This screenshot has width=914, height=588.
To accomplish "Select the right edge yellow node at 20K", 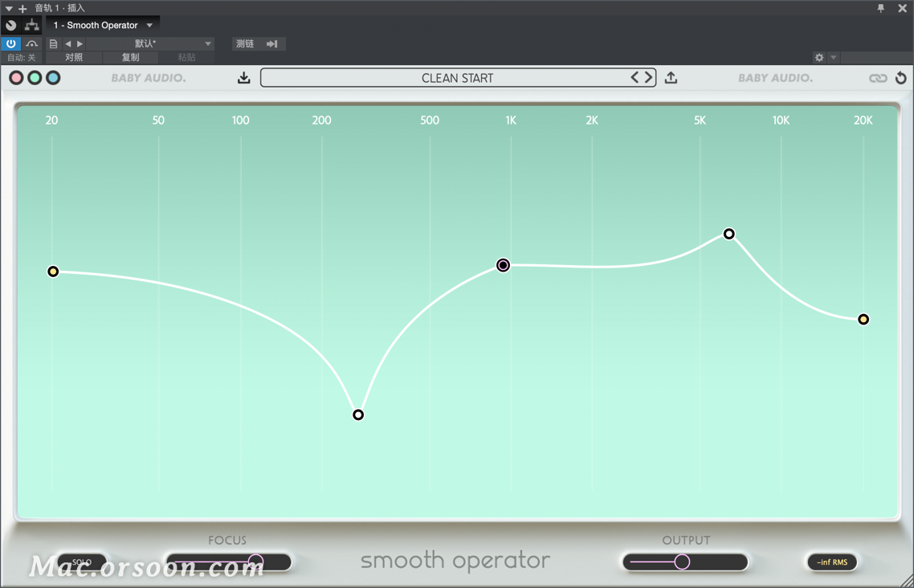I will [x=863, y=320].
